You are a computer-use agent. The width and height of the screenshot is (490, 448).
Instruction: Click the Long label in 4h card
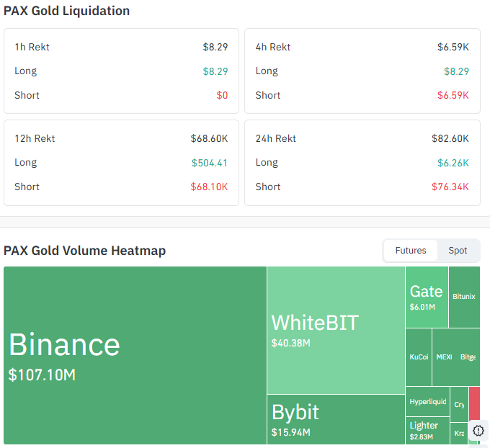point(267,71)
